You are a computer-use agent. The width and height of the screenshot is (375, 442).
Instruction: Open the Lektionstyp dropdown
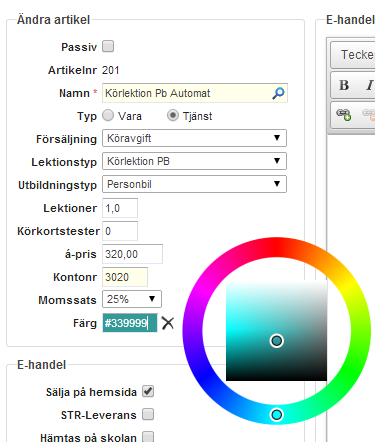(194, 161)
